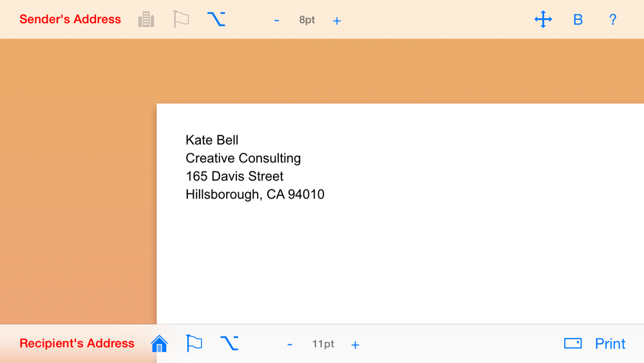Image resolution: width=644 pixels, height=363 pixels.
Task: Decrease recipient's font size with minus
Action: pos(290,344)
